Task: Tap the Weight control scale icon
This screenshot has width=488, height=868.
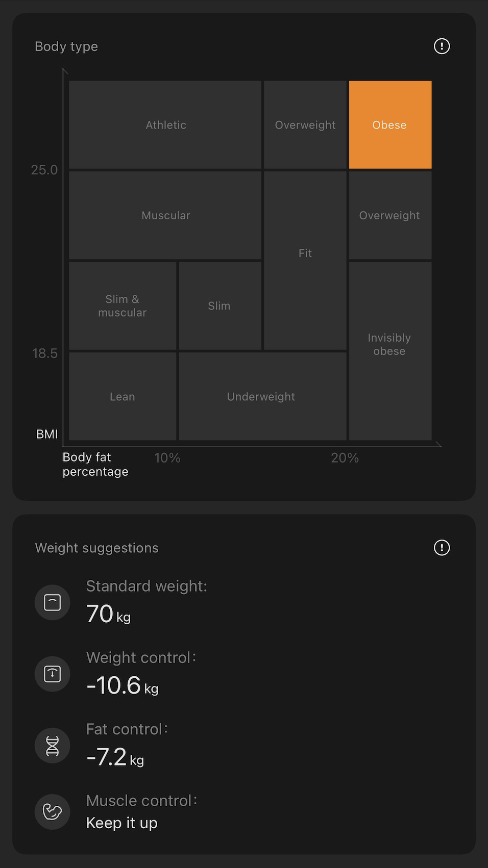Action: coord(53,674)
